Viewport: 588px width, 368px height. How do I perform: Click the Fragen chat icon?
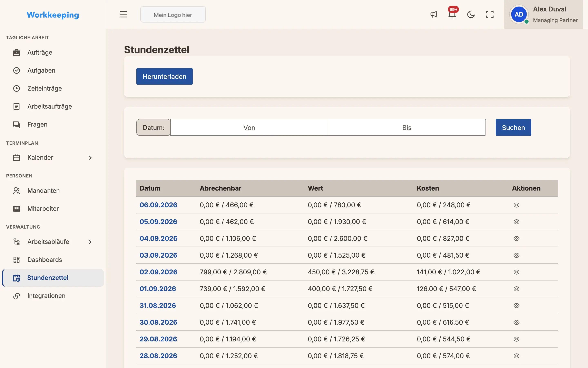pyautogui.click(x=17, y=124)
